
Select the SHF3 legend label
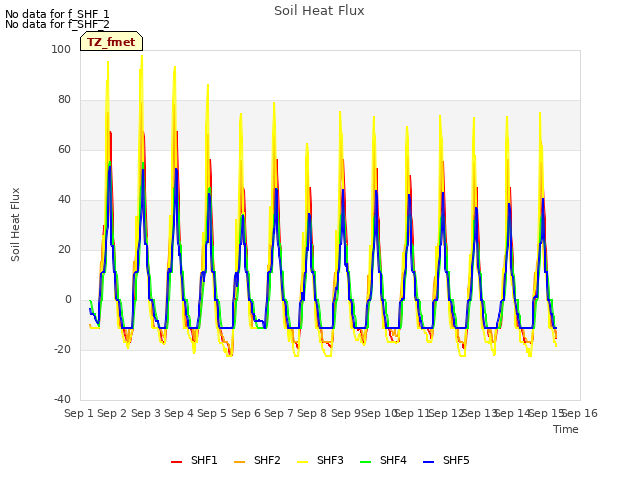[x=330, y=460]
